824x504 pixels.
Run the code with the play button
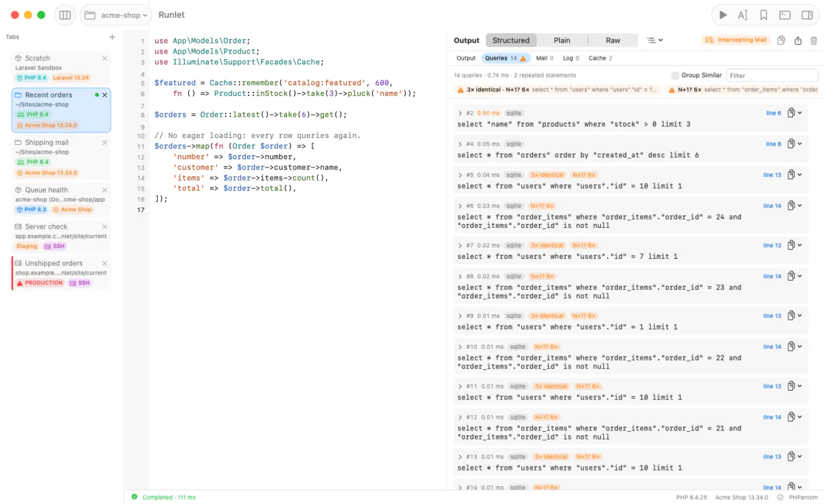coord(723,15)
